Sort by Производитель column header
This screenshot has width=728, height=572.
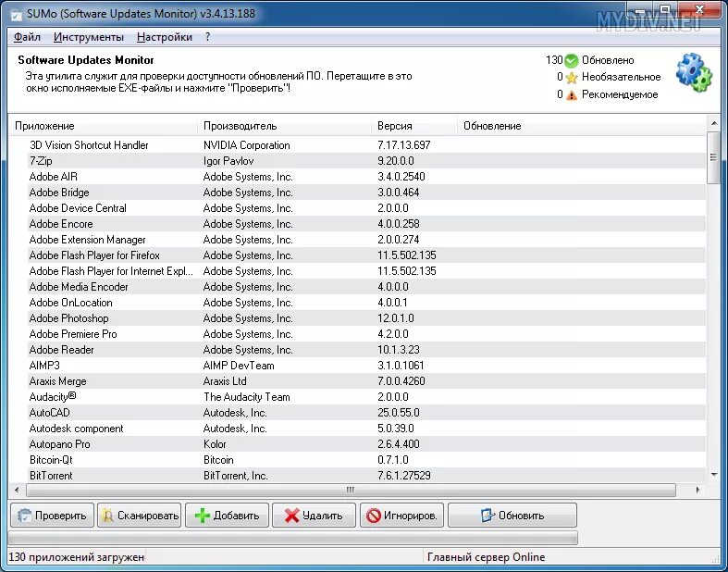point(284,126)
